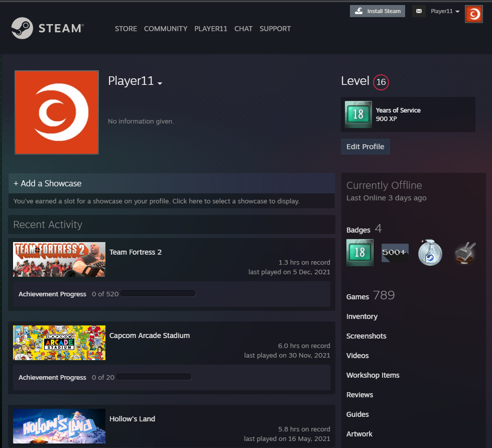Open the Capcom Arcade Stadium title link
Viewport: 492px width, 448px height.
coord(150,335)
